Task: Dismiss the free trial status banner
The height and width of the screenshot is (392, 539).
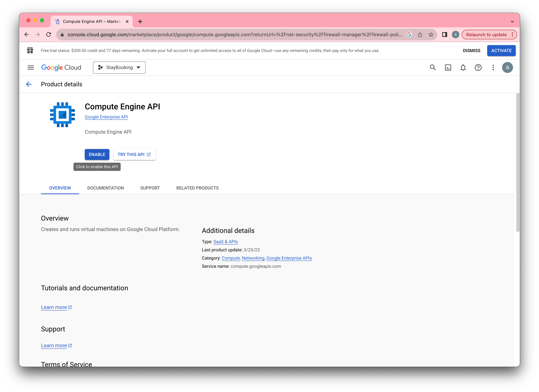Action: [x=472, y=50]
